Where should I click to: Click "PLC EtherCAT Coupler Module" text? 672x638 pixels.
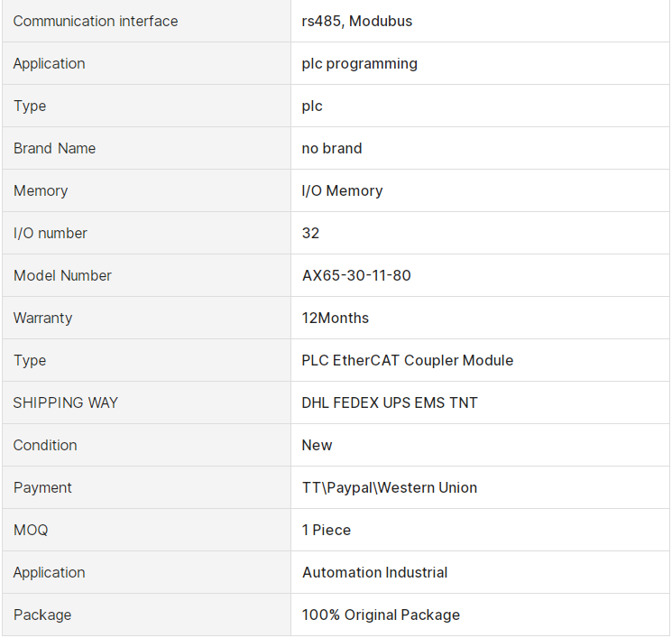(408, 360)
